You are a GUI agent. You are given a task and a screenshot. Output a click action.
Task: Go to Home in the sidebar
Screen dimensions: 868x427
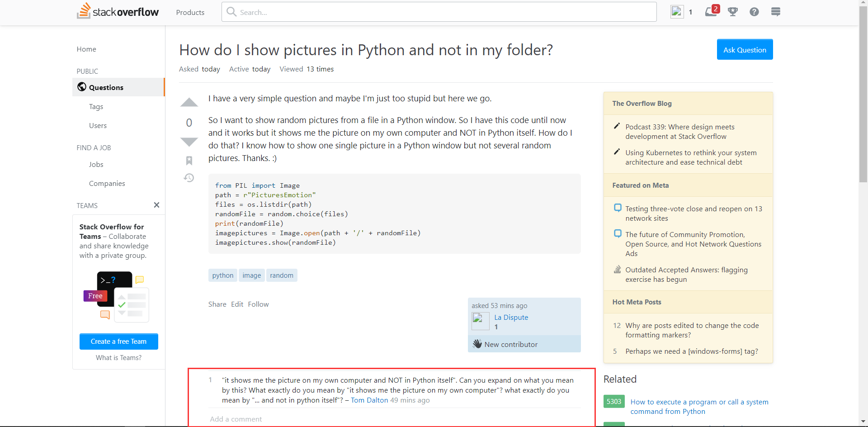86,49
